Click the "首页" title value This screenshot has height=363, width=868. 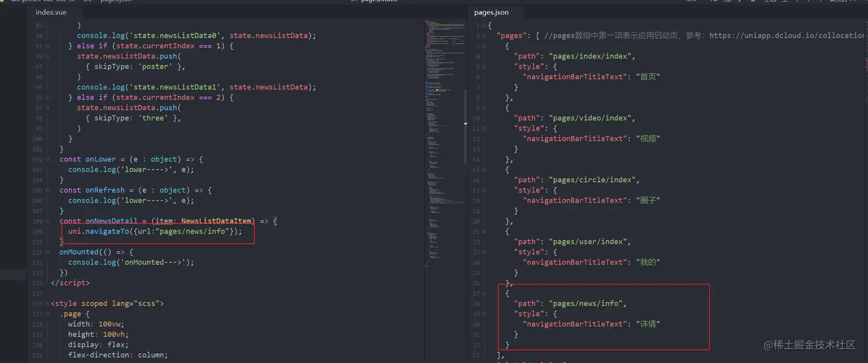click(x=648, y=76)
